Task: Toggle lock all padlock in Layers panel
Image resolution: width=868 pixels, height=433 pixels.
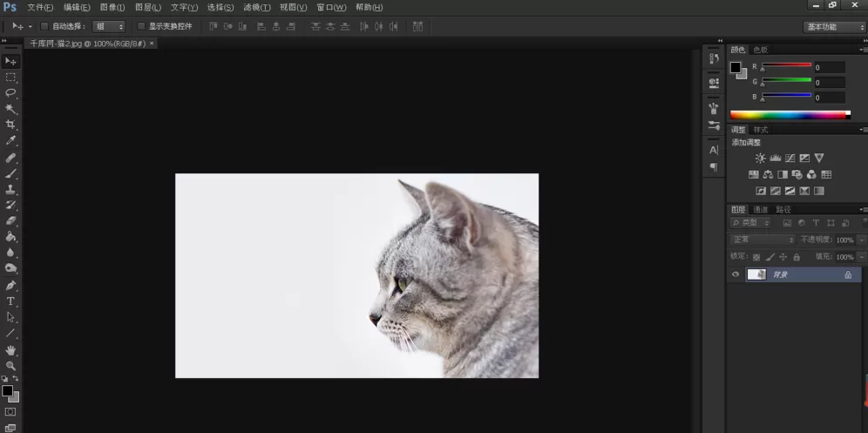Action: (797, 257)
